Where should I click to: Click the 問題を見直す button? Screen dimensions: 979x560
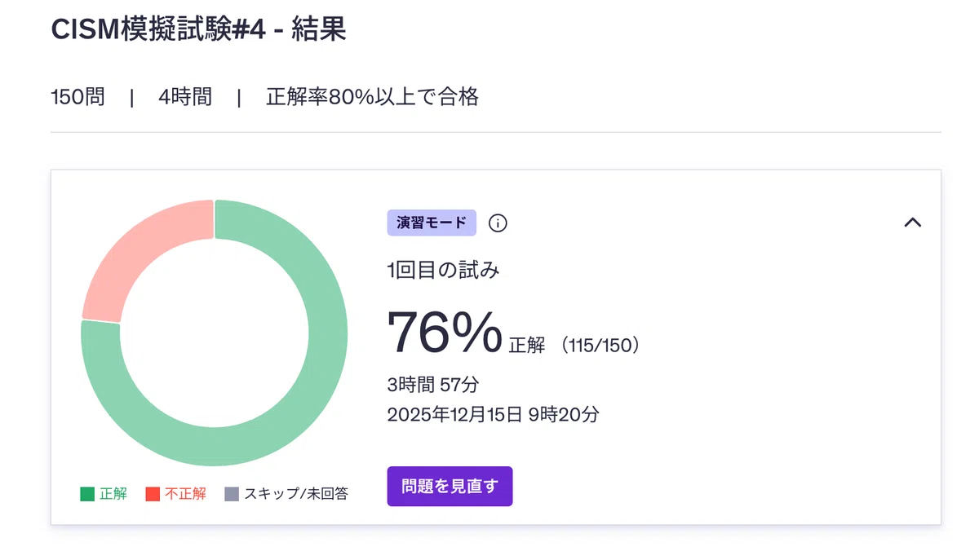coord(450,487)
